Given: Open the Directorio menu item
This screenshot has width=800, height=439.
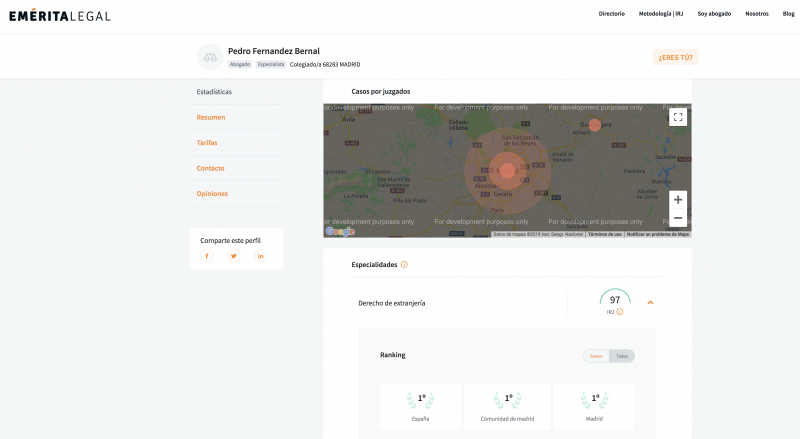Looking at the screenshot, I should (612, 14).
